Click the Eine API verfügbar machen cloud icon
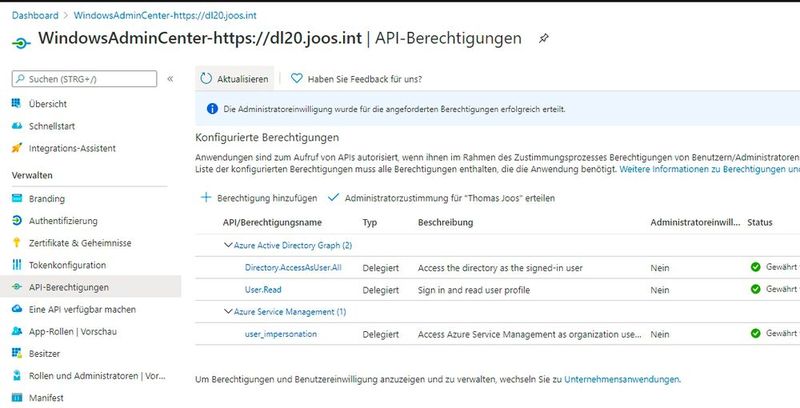This screenshot has width=800, height=408. click(17, 309)
